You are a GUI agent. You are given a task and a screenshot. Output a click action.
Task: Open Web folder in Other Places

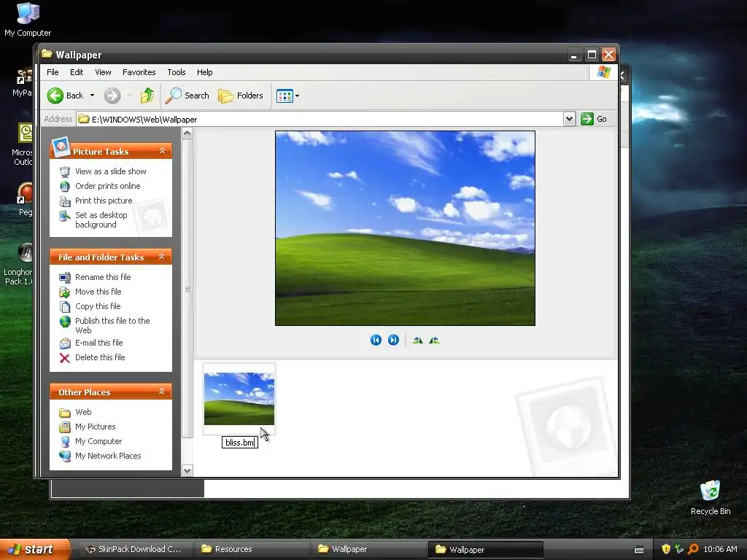(x=83, y=413)
